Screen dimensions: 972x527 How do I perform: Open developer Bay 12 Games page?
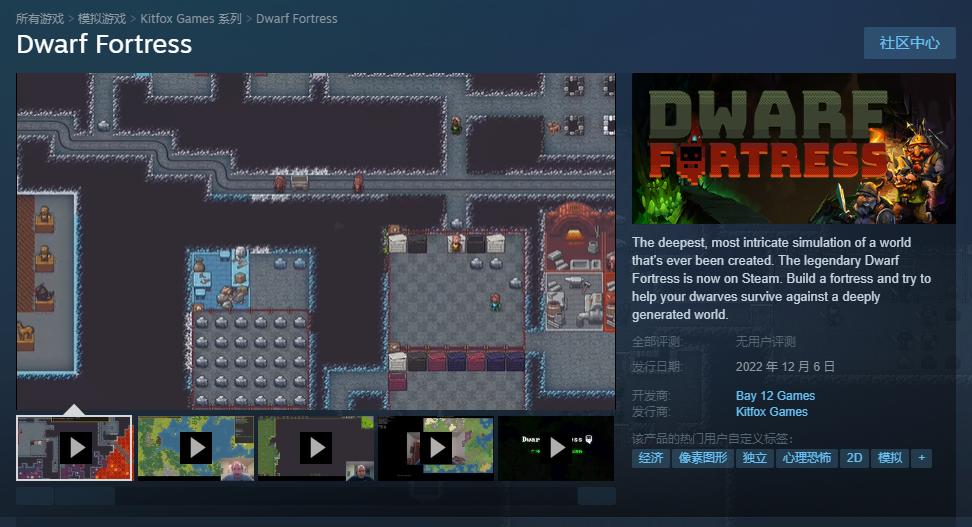pos(775,396)
